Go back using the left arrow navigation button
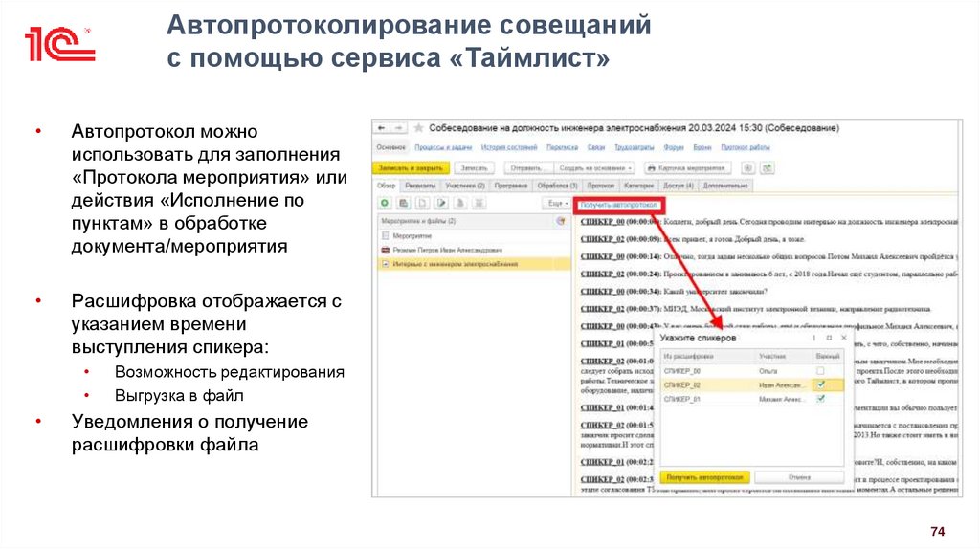This screenshot has width=980, height=549. coord(381,128)
